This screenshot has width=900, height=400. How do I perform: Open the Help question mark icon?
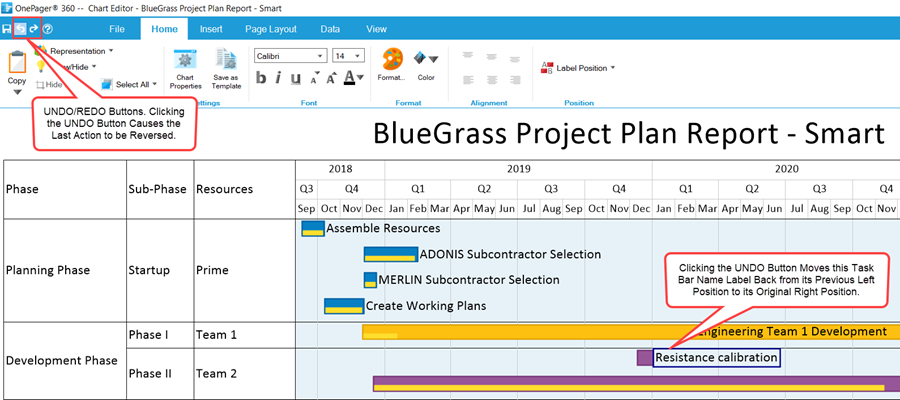[x=48, y=29]
